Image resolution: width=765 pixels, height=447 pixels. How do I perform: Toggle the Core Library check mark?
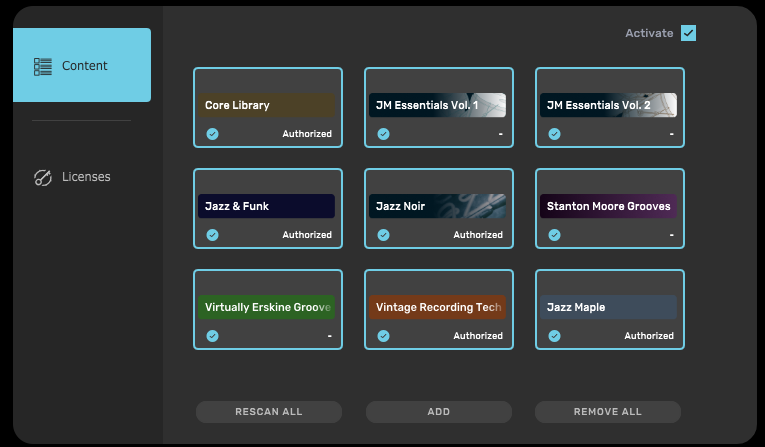212,134
